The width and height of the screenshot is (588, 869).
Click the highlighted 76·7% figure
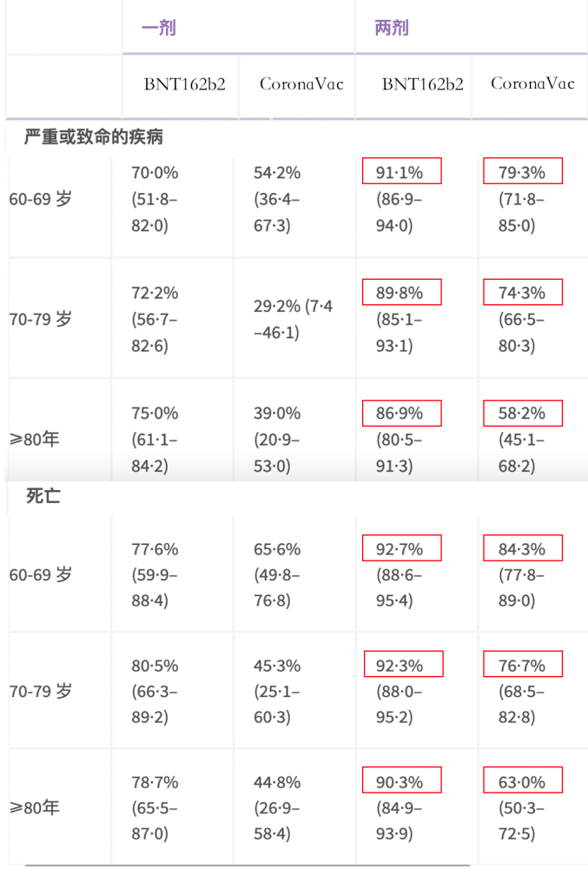click(x=523, y=666)
